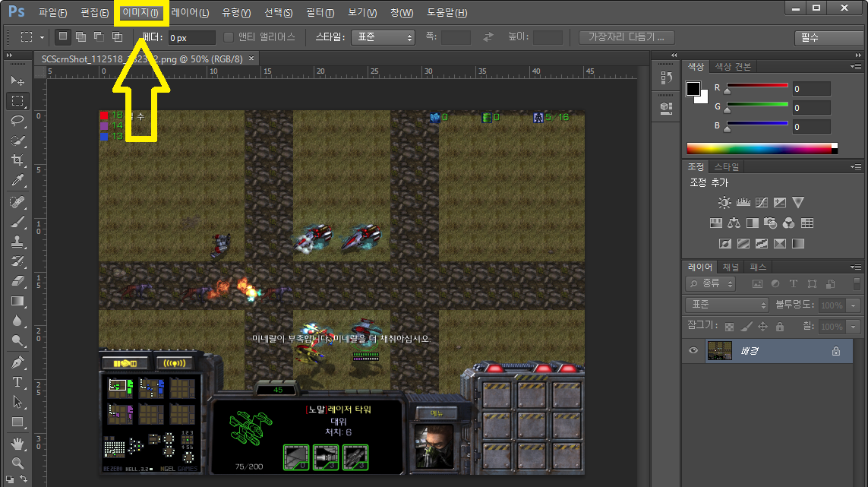Choose Intersect with selection mode
This screenshot has width=868, height=487.
(x=118, y=36)
